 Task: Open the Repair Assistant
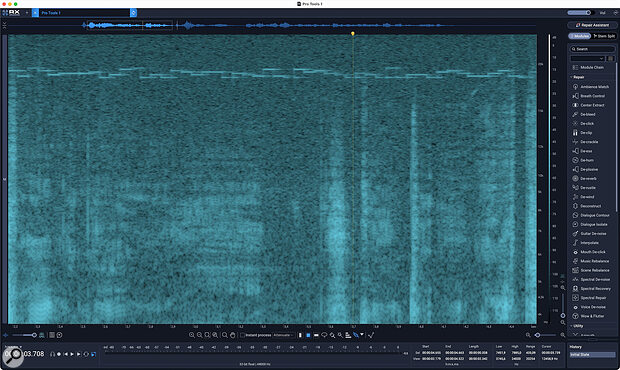(x=592, y=25)
